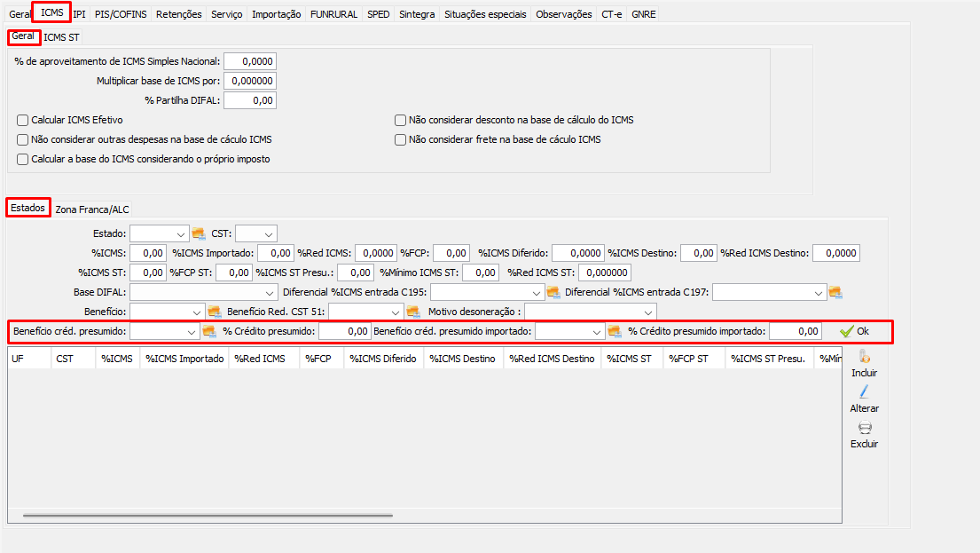Focus the %ICMS Importado field
Screen dimensions: 980x553
[x=276, y=253]
